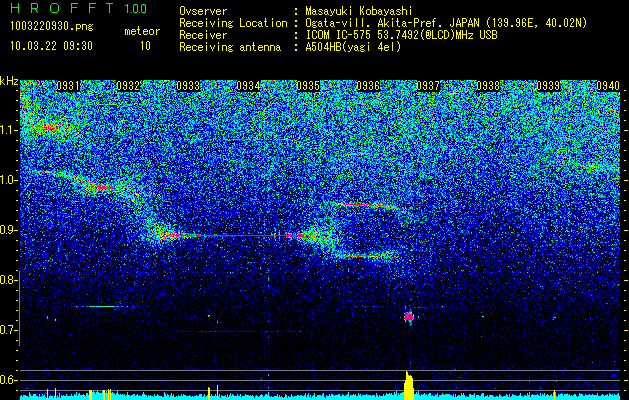Click the 'Receiver' field label

[x=203, y=35]
